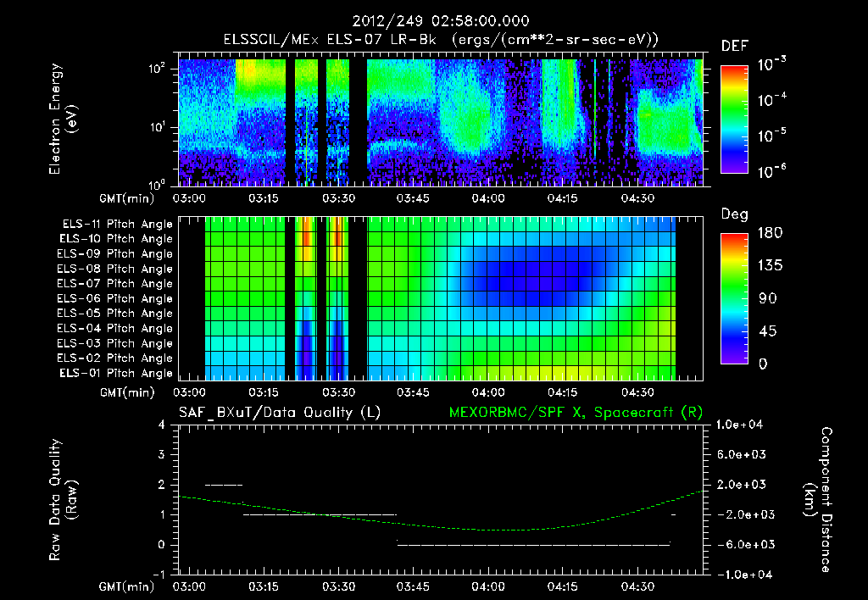The image size is (868, 600).
Task: Click the 10^-3 tick on DEF scale
Action: click(772, 64)
